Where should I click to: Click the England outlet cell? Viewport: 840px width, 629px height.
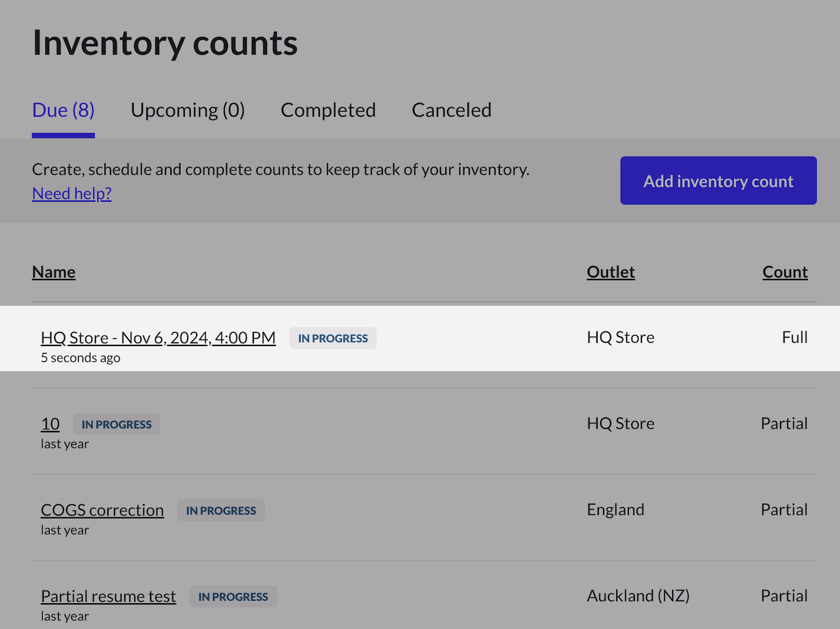615,510
